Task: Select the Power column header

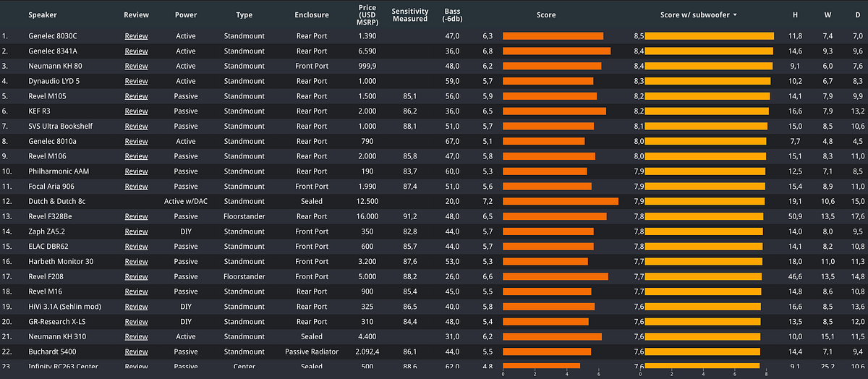Action: click(186, 14)
